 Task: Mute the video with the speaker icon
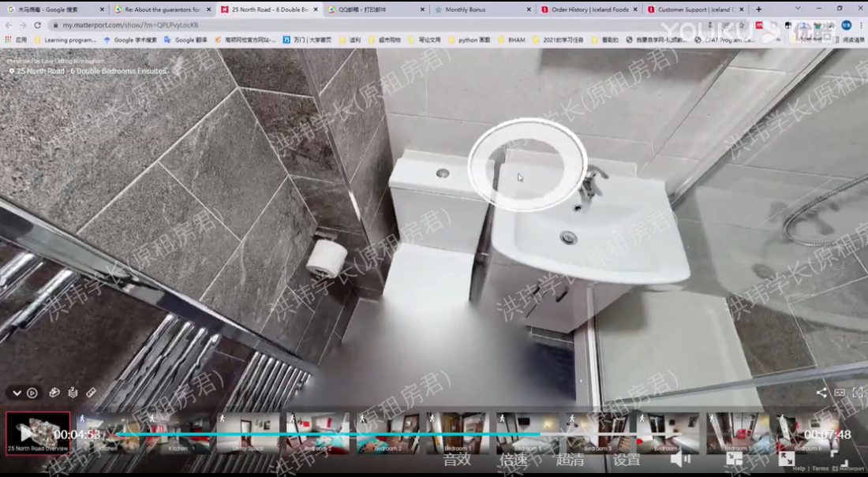point(679,459)
